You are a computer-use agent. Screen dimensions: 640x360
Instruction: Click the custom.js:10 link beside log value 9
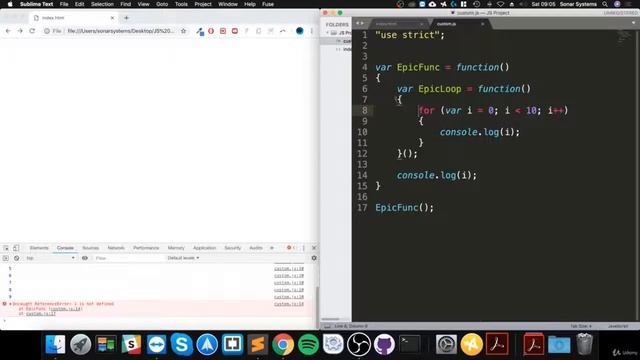point(289,297)
